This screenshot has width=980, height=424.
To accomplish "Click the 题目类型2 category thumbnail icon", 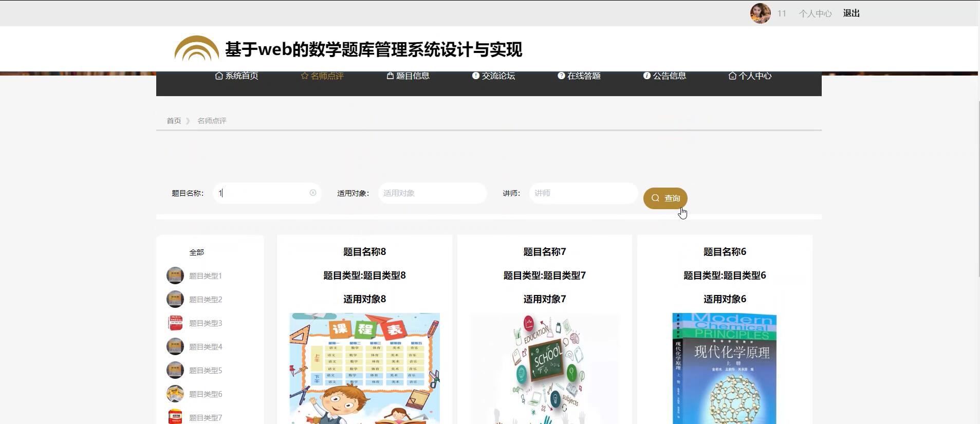I will pyautogui.click(x=175, y=299).
